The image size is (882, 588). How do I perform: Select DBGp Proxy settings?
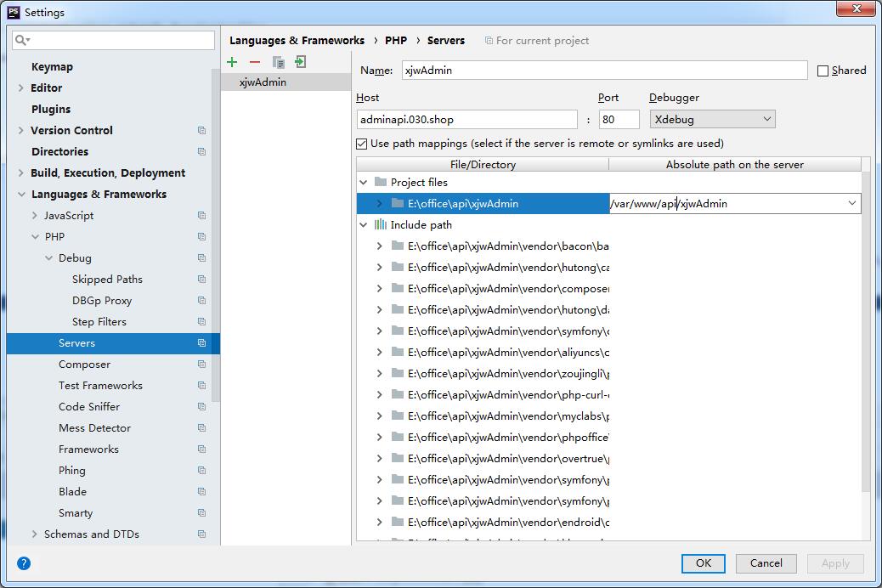[102, 301]
